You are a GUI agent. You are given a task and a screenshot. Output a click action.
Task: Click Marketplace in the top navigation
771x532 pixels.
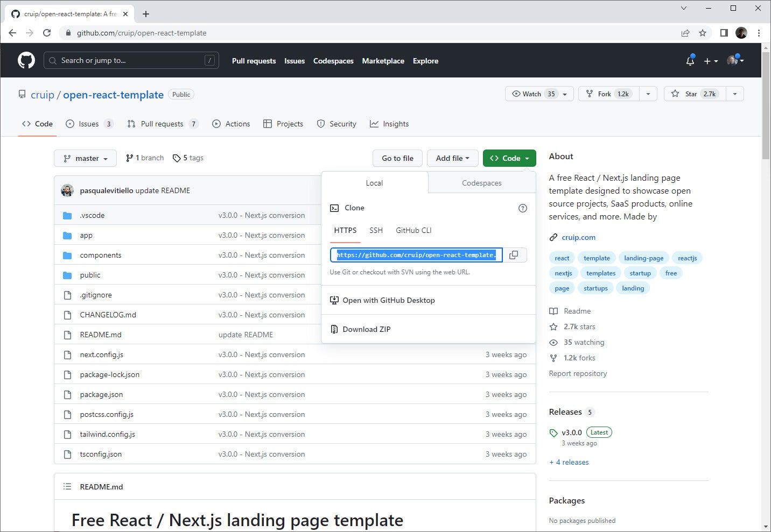click(x=383, y=61)
